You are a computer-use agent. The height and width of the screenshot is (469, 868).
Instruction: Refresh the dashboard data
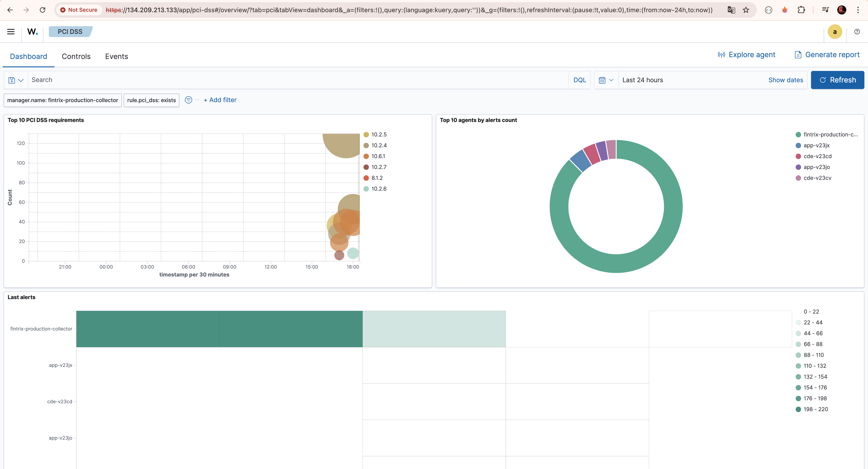click(x=837, y=80)
